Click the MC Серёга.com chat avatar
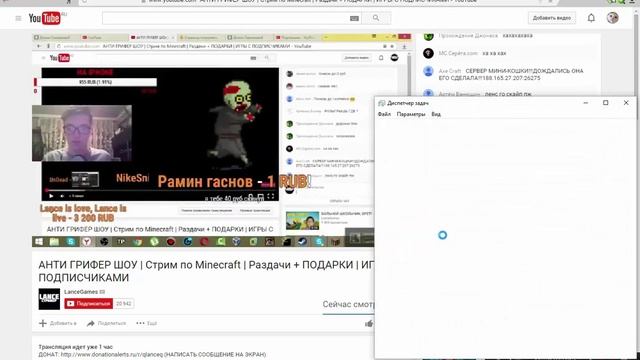The image size is (640, 360). pos(428,53)
